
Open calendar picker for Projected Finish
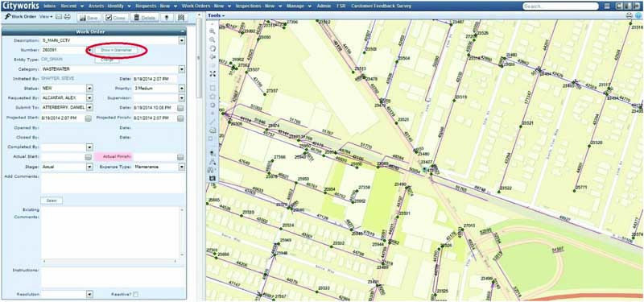180,118
